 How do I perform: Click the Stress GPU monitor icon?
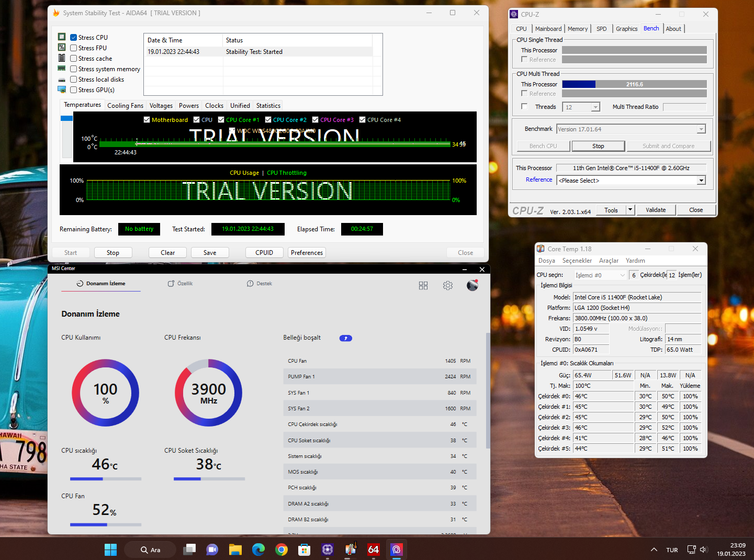(62, 89)
